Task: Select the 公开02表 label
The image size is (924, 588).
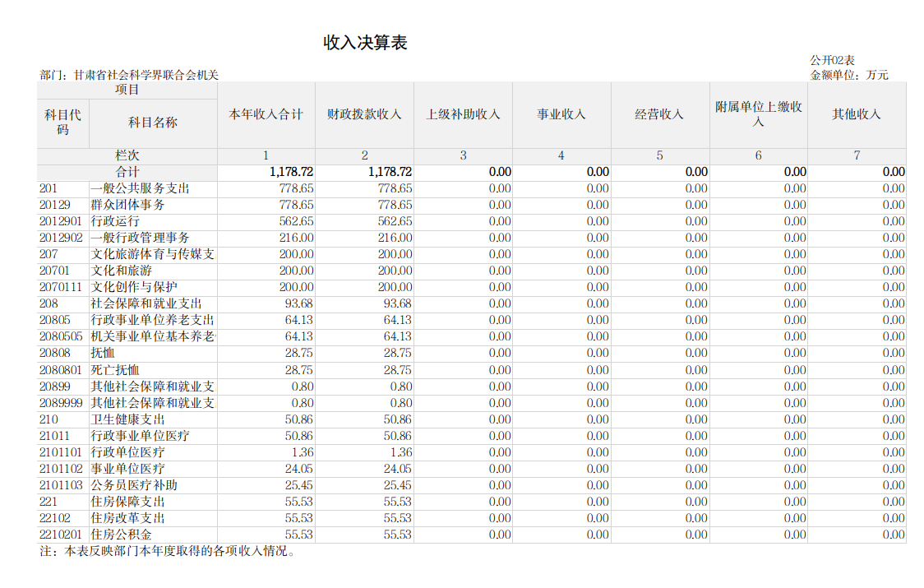Action: [x=832, y=60]
